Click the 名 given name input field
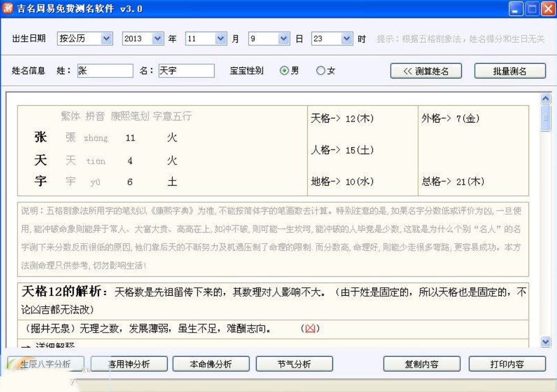Image resolution: width=557 pixels, height=392 pixels. (x=187, y=71)
